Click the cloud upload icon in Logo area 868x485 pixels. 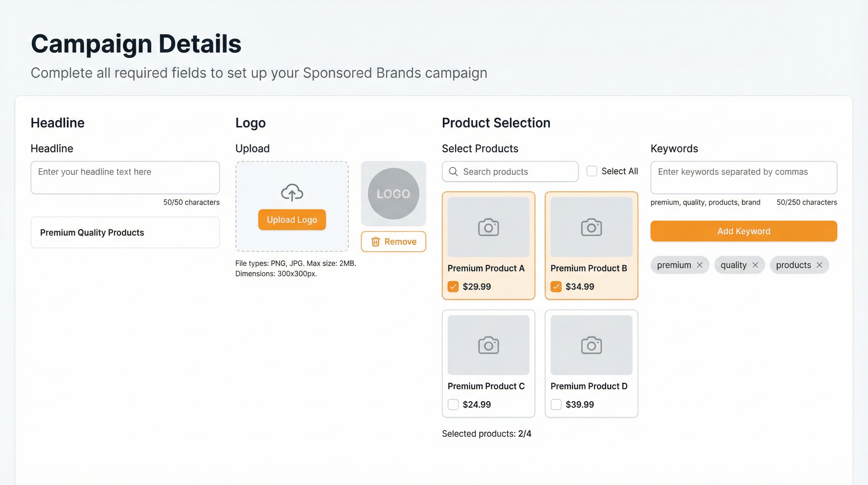tap(292, 193)
